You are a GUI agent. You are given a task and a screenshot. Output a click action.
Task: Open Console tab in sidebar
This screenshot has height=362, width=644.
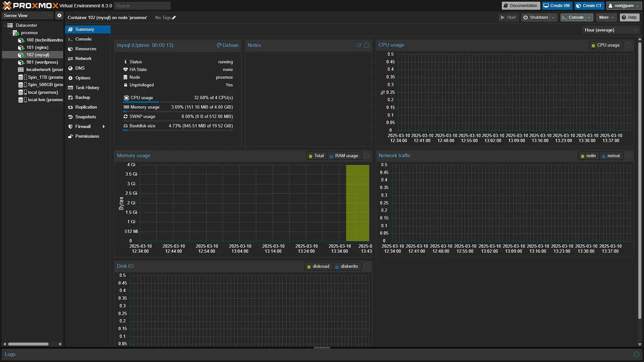click(x=88, y=39)
